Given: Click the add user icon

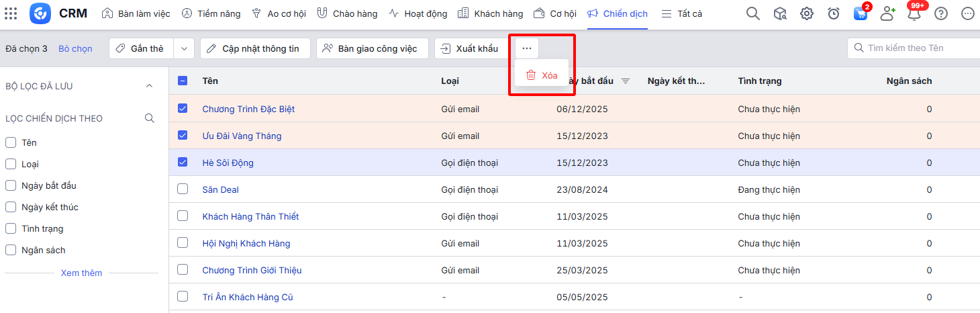Looking at the screenshot, I should [x=887, y=13].
